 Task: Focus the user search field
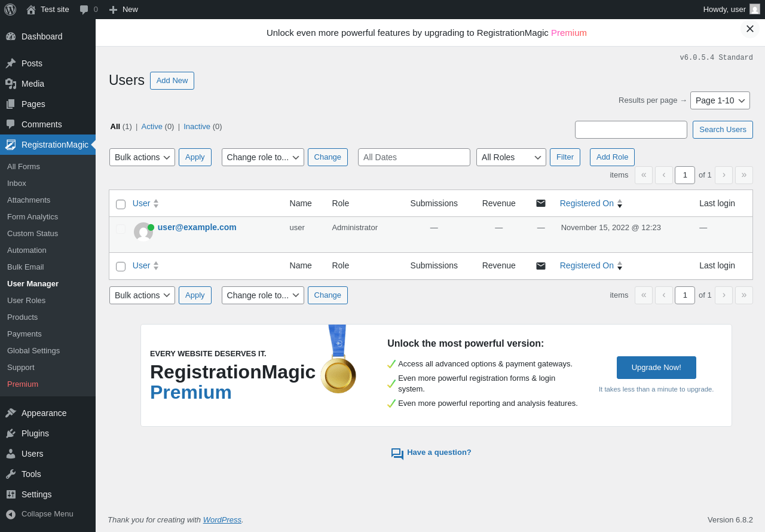click(x=631, y=130)
